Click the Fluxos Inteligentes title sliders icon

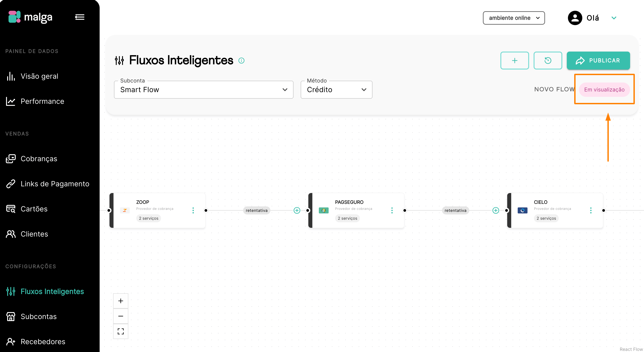[x=119, y=61]
